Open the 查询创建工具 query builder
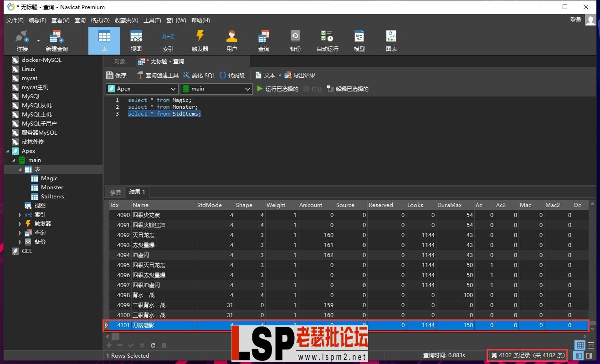The width and height of the screenshot is (600, 364). tap(157, 75)
